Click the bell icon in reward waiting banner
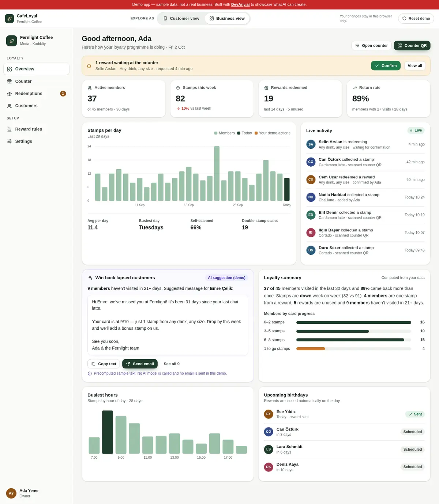 point(89,66)
